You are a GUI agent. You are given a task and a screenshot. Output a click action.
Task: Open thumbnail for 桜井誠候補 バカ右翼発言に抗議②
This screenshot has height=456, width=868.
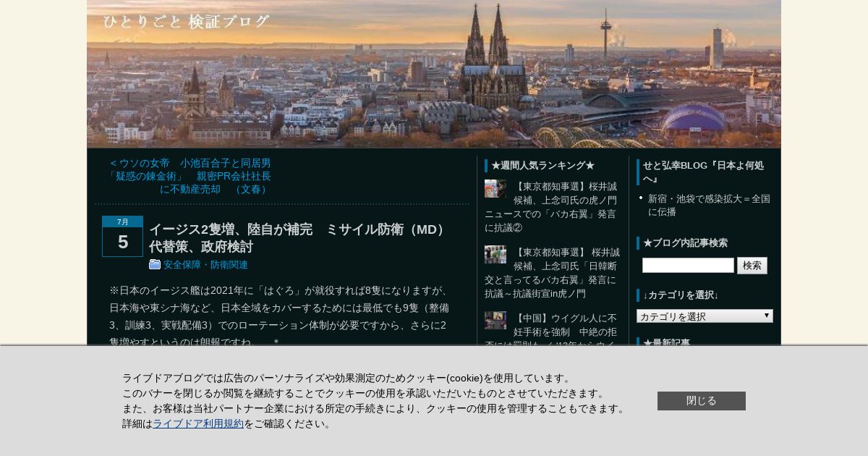click(x=495, y=189)
